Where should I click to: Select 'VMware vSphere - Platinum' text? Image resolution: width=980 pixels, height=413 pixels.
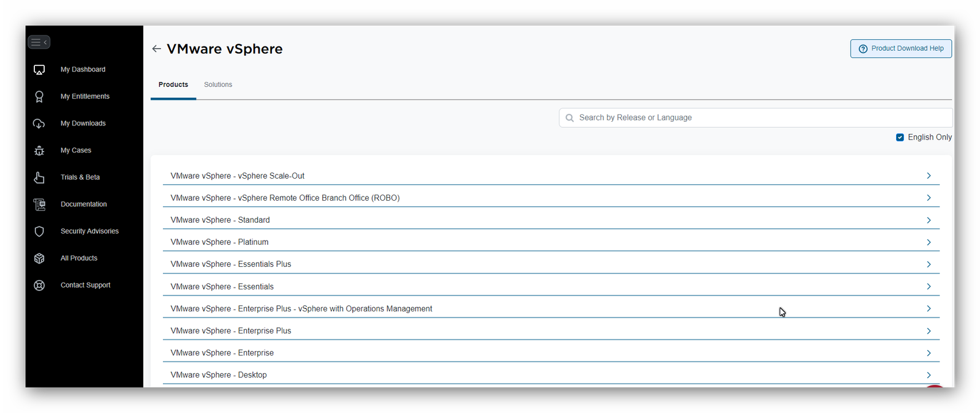pyautogui.click(x=220, y=242)
